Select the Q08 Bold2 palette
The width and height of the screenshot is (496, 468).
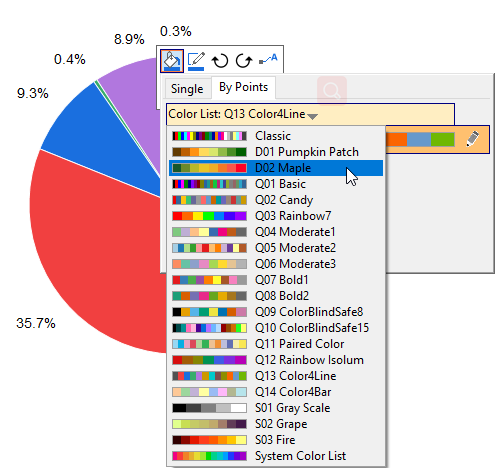pos(276,296)
